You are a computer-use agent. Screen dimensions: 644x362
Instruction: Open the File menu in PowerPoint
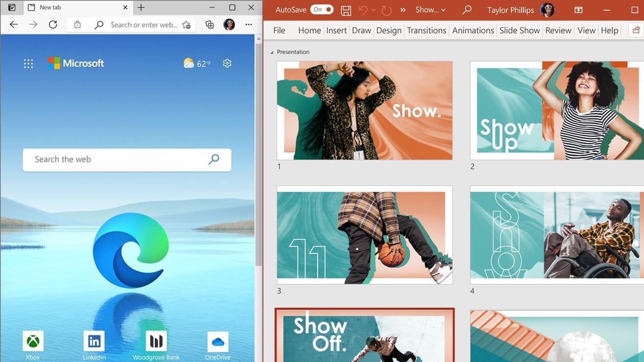279,30
